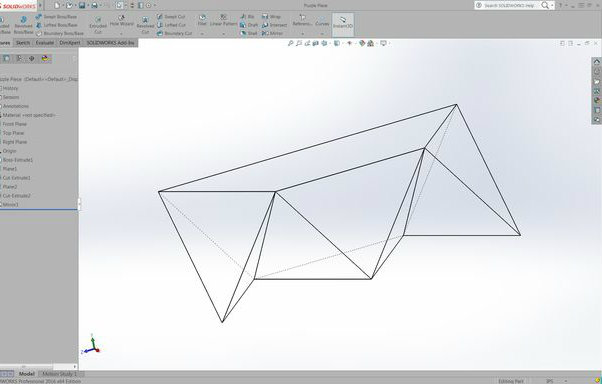Open the SOLIDWORKS menu flyout arrow

(x=40, y=5)
